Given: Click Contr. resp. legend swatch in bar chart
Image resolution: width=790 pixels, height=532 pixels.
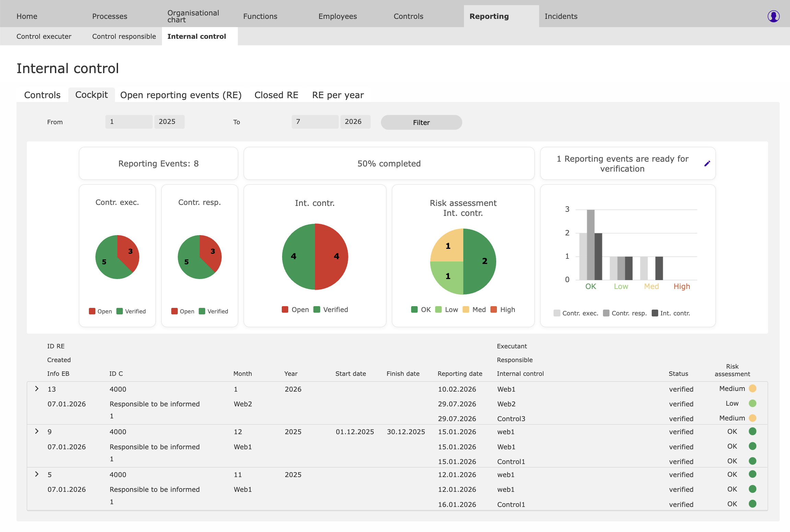Looking at the screenshot, I should (x=606, y=313).
